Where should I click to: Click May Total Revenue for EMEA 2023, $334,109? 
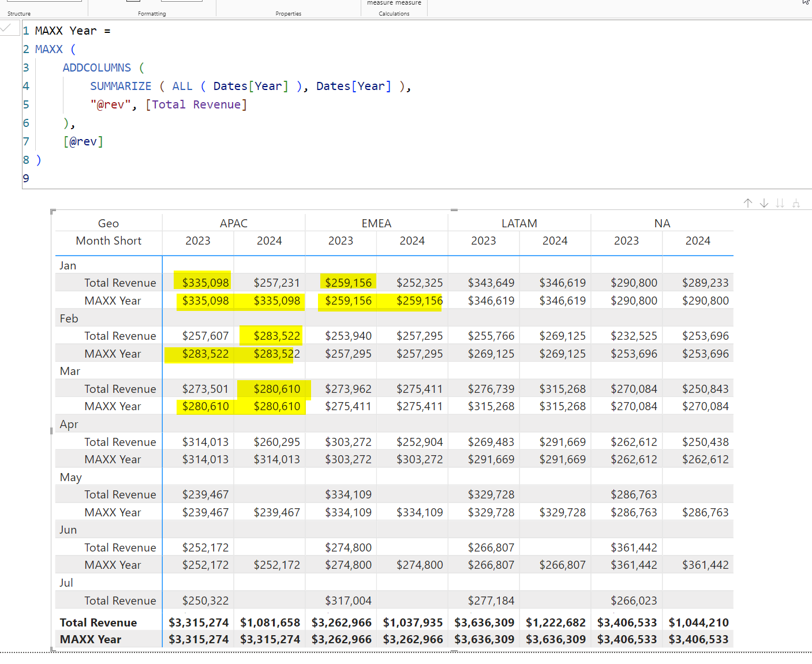(x=348, y=494)
